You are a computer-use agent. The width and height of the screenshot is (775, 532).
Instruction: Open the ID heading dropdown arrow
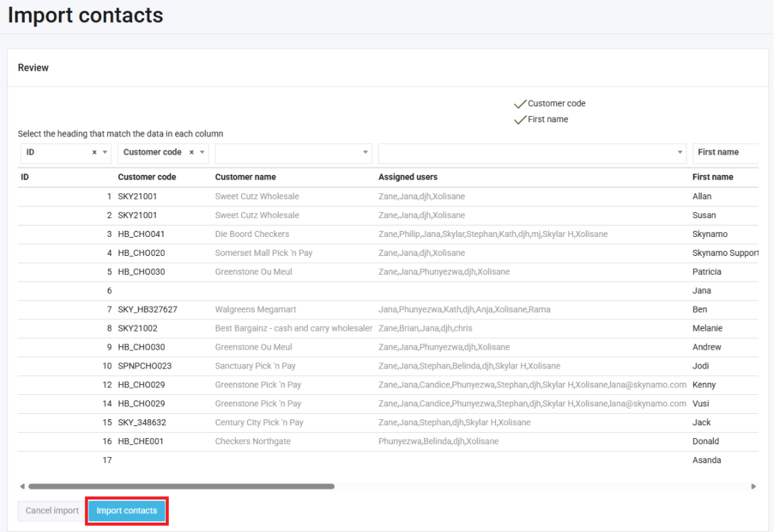click(105, 153)
